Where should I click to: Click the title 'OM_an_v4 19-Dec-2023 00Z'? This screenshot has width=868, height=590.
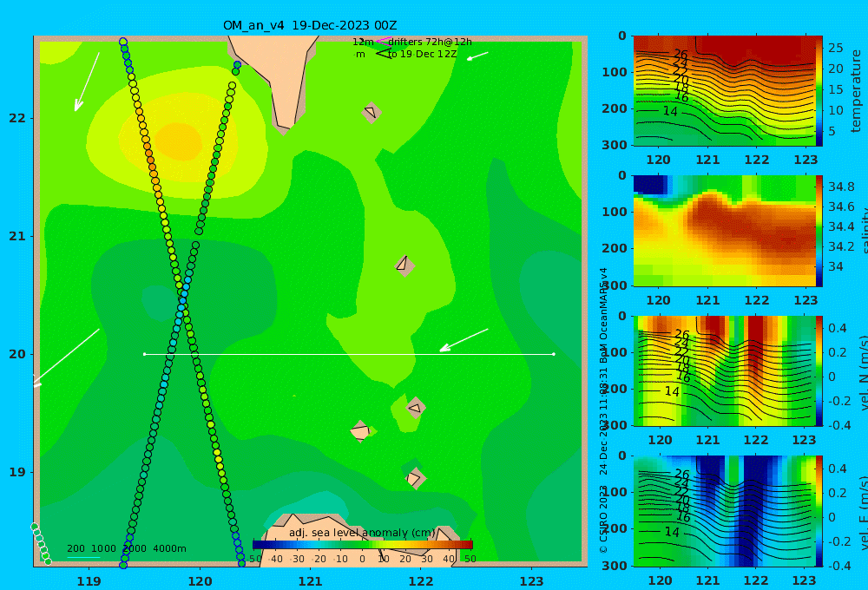click(310, 25)
